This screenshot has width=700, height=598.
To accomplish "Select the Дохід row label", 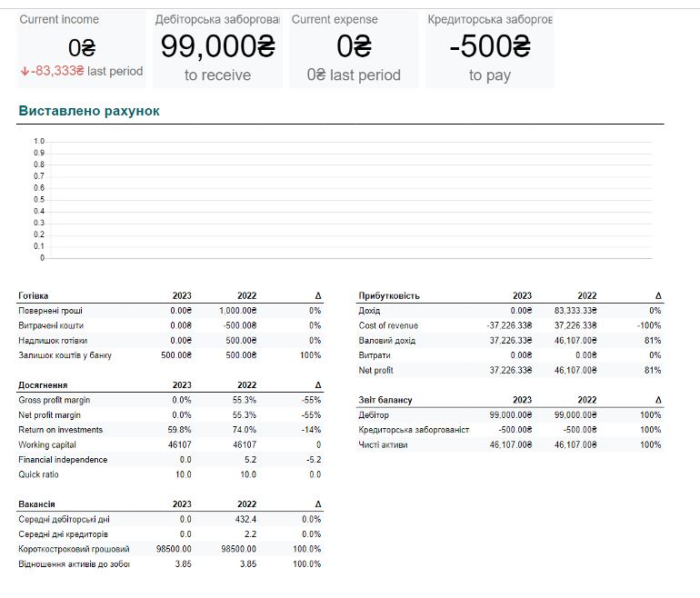I will [369, 311].
